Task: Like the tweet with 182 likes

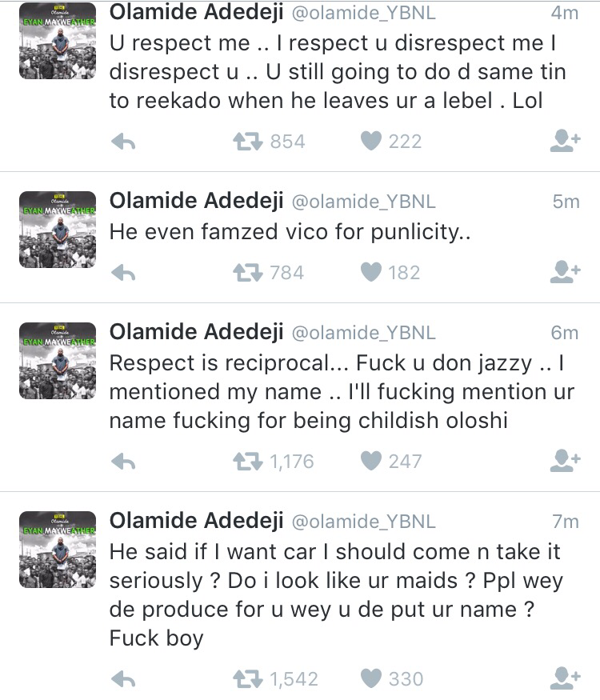Action: 371,273
